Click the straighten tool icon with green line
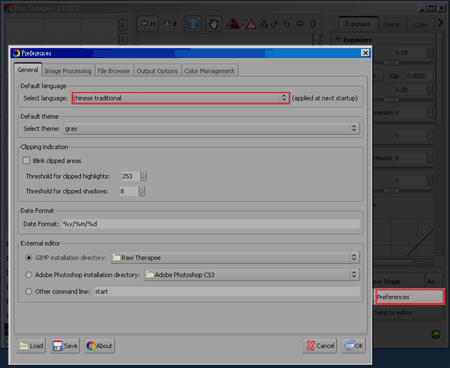Image resolution: width=450 pixels, height=368 pixels. coord(264,24)
